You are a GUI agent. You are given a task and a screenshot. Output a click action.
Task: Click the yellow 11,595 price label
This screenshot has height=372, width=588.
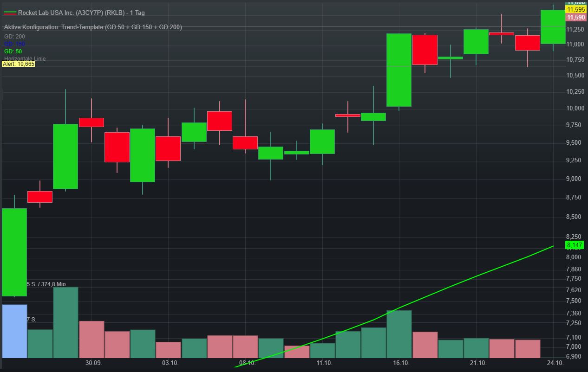[576, 9]
